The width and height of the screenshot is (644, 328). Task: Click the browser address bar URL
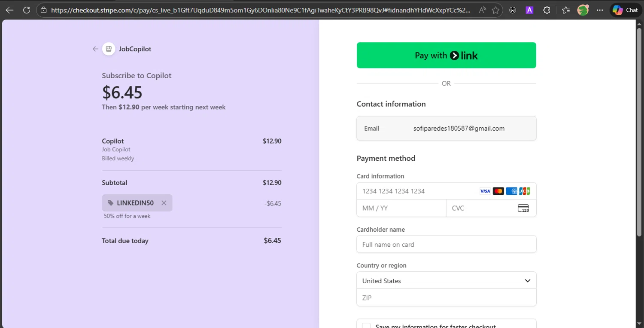pos(261,10)
